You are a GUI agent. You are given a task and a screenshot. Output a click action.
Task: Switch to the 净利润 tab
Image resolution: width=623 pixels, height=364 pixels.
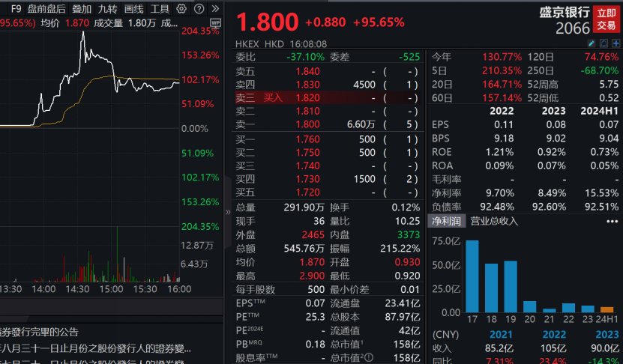tap(446, 221)
